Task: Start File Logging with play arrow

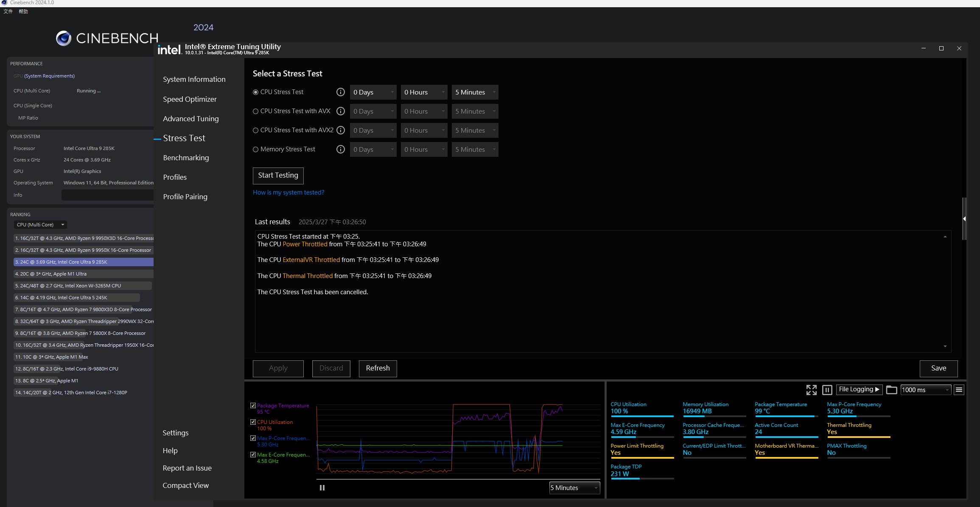Action: pyautogui.click(x=859, y=390)
